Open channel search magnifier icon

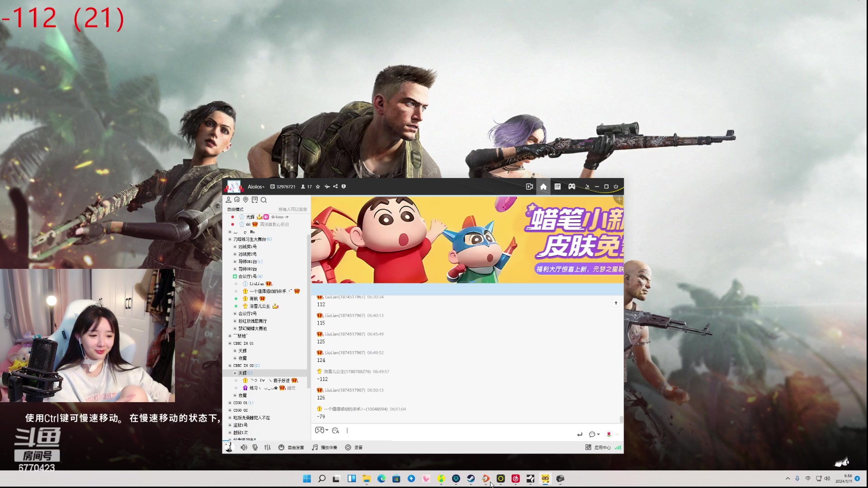pos(264,200)
